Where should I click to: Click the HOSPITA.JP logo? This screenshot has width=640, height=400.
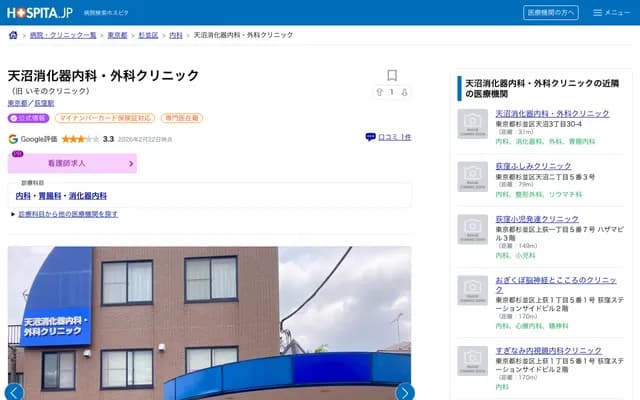(40, 13)
